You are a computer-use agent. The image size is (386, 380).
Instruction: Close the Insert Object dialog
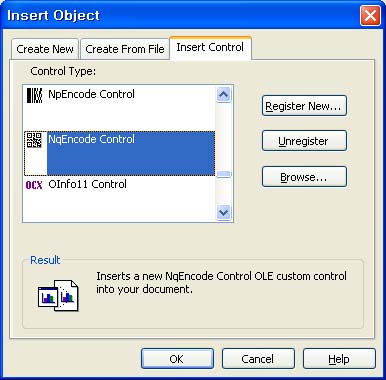pos(370,16)
